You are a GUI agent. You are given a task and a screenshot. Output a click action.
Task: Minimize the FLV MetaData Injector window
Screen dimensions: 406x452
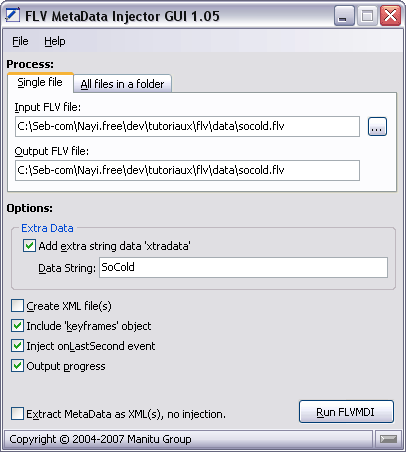point(344,16)
